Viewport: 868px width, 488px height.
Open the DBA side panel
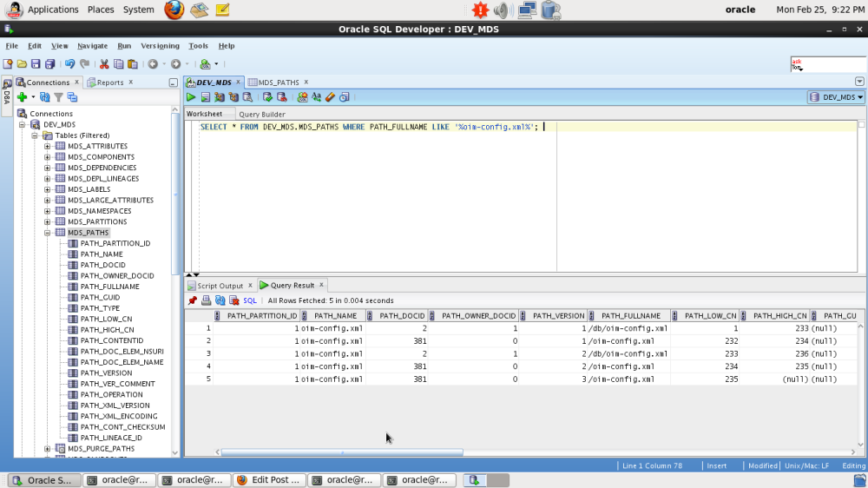coord(7,96)
